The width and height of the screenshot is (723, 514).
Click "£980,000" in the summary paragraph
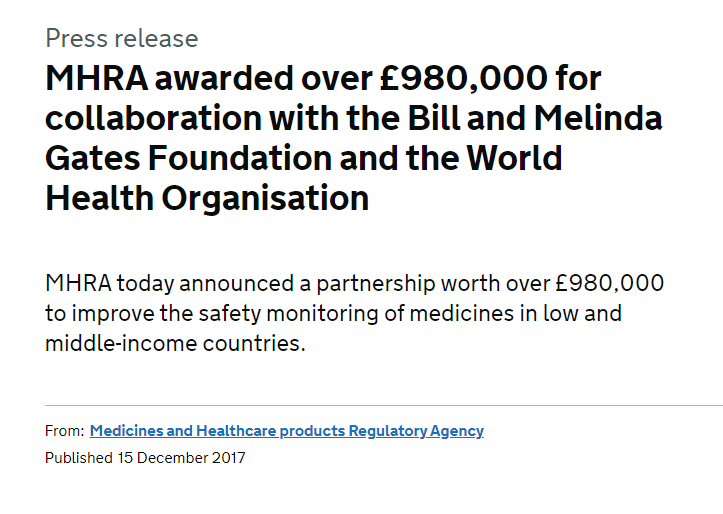pos(609,283)
